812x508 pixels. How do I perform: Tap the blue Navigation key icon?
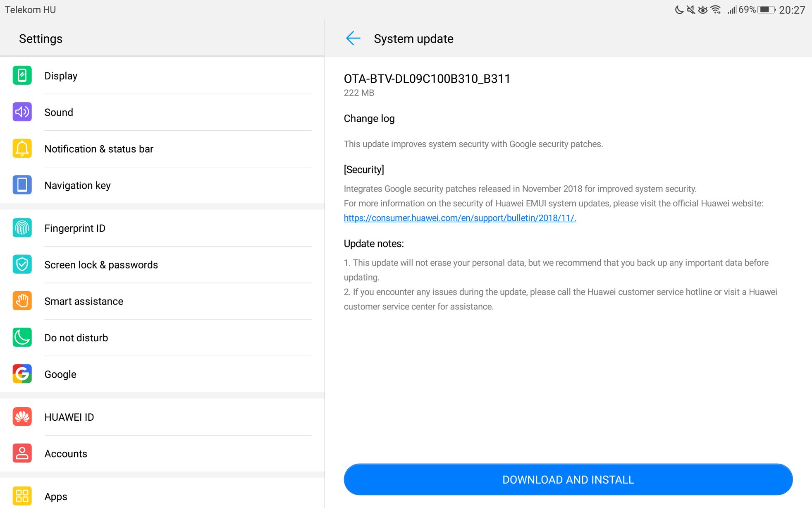pyautogui.click(x=22, y=185)
